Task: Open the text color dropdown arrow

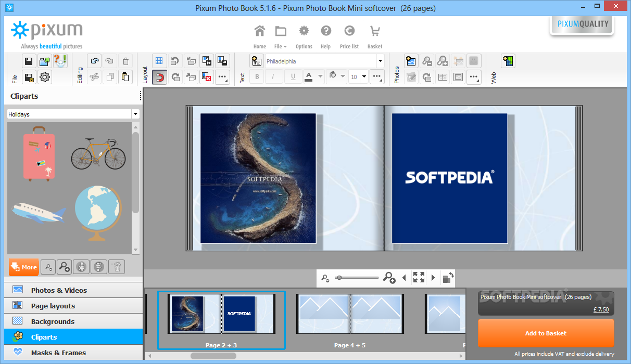Action: click(x=320, y=77)
